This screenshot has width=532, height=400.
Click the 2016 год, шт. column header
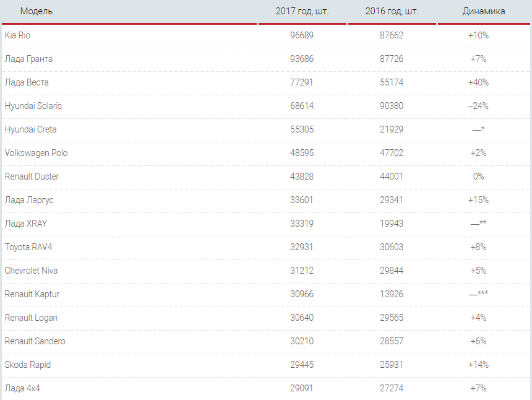(x=392, y=11)
